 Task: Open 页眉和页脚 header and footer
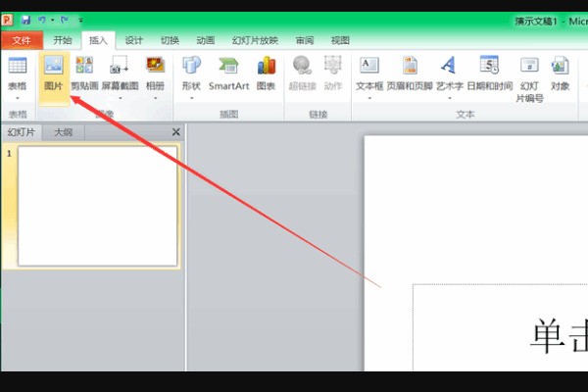click(x=410, y=73)
